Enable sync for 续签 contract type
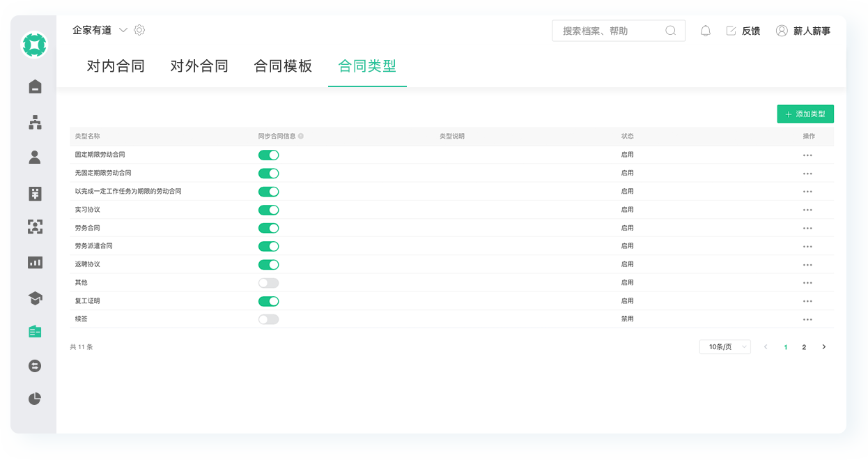This screenshot has height=460, width=868. 268,319
